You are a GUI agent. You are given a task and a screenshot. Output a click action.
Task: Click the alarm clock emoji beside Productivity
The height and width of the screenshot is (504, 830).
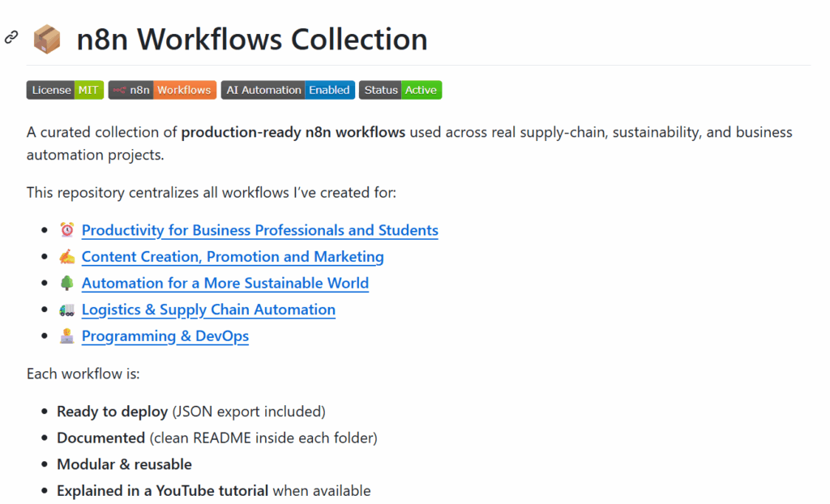67,230
